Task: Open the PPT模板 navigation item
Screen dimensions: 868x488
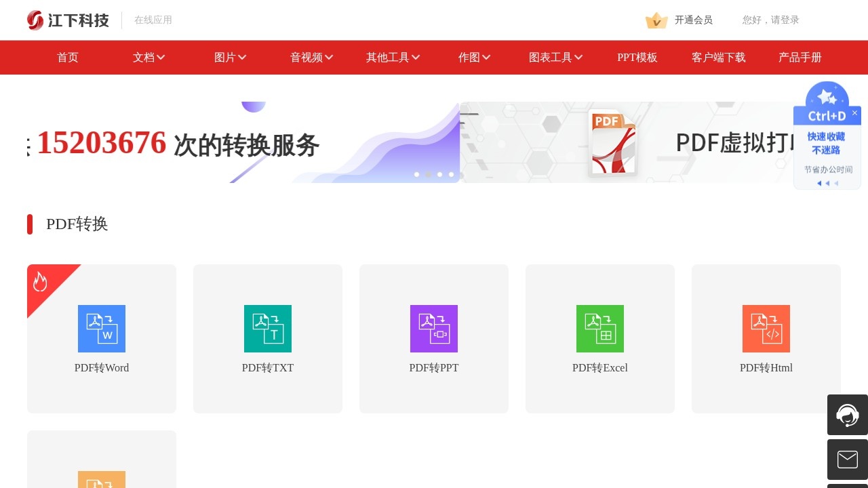Action: pyautogui.click(x=637, y=58)
